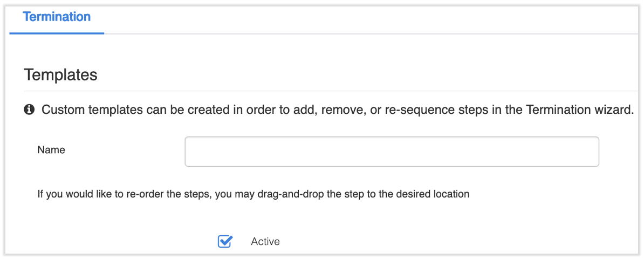Click the drag-and-drop re-order instruction text
This screenshot has width=644, height=259.
253,194
